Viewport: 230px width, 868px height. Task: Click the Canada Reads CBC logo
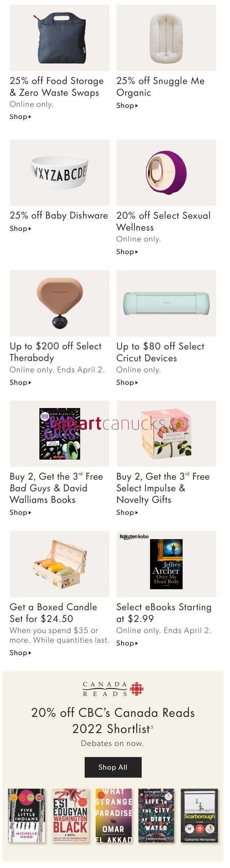tap(113, 689)
